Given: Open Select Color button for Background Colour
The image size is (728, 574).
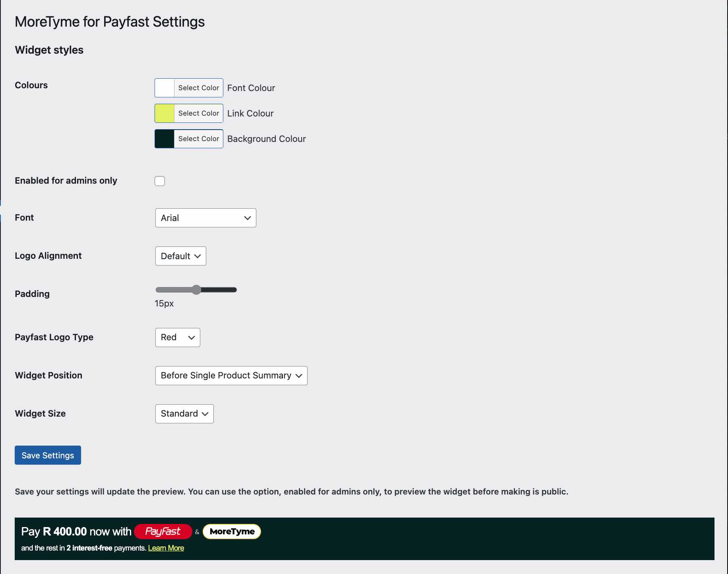Looking at the screenshot, I should pyautogui.click(x=199, y=139).
